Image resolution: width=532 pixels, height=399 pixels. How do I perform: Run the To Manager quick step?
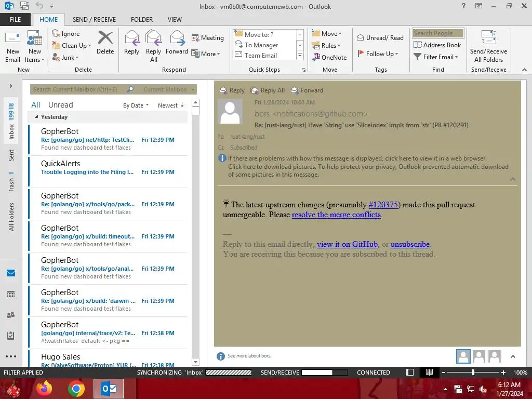[x=265, y=45]
